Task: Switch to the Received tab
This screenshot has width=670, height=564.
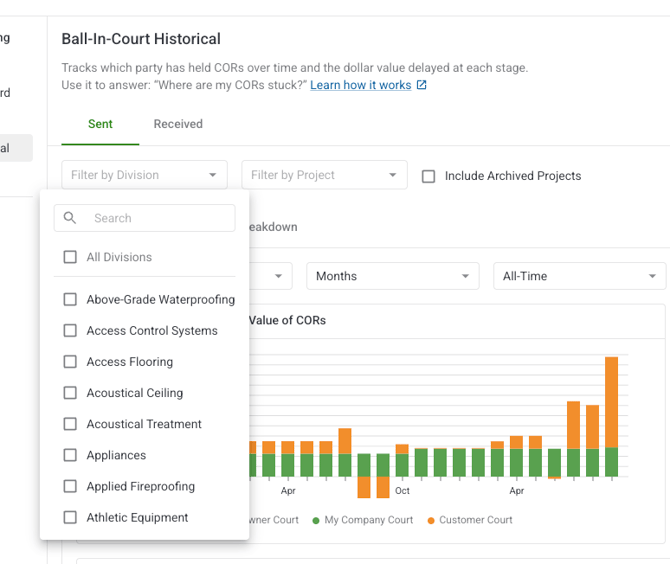Action: click(x=178, y=124)
